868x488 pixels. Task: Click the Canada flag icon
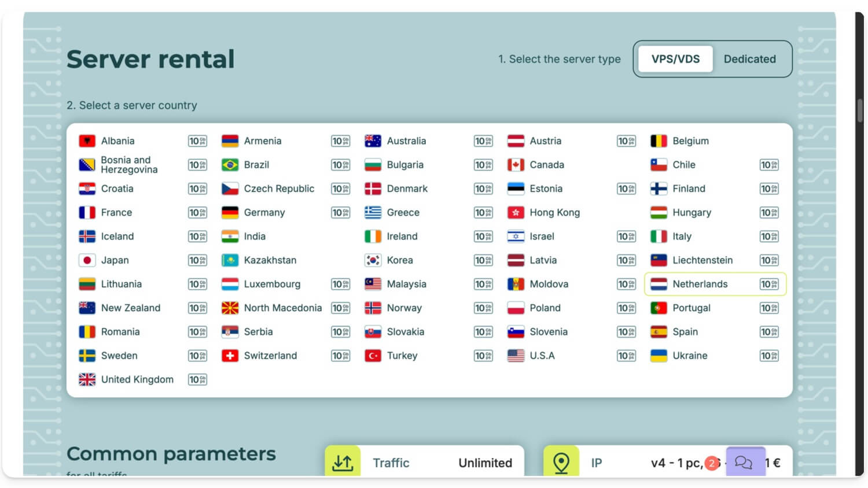tap(516, 165)
